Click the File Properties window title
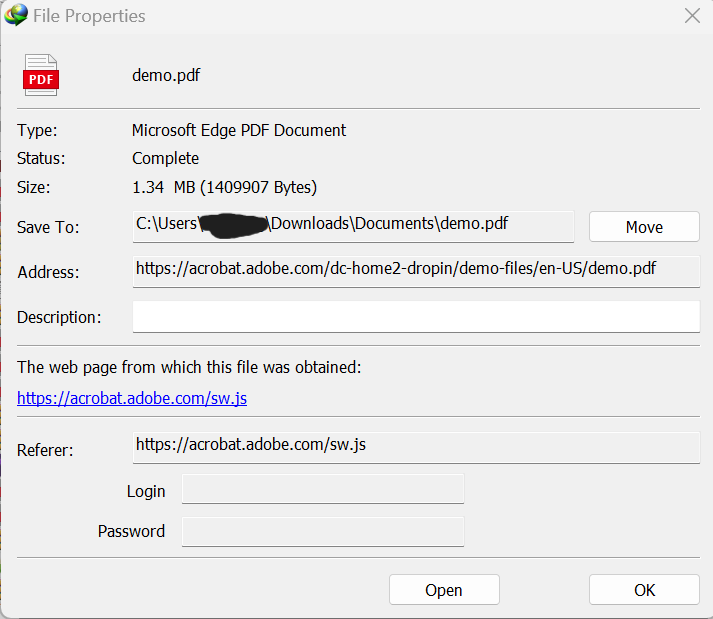 [89, 16]
